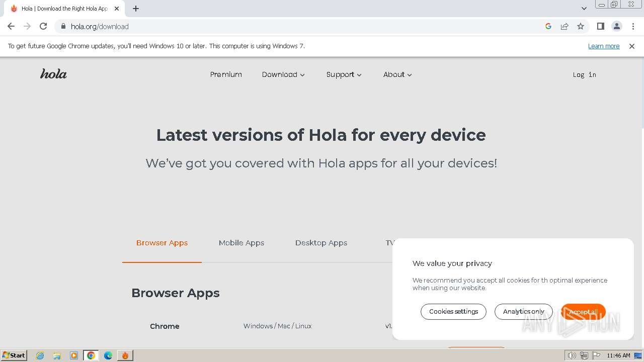Switch to Mobile Apps tab

pos(242,243)
